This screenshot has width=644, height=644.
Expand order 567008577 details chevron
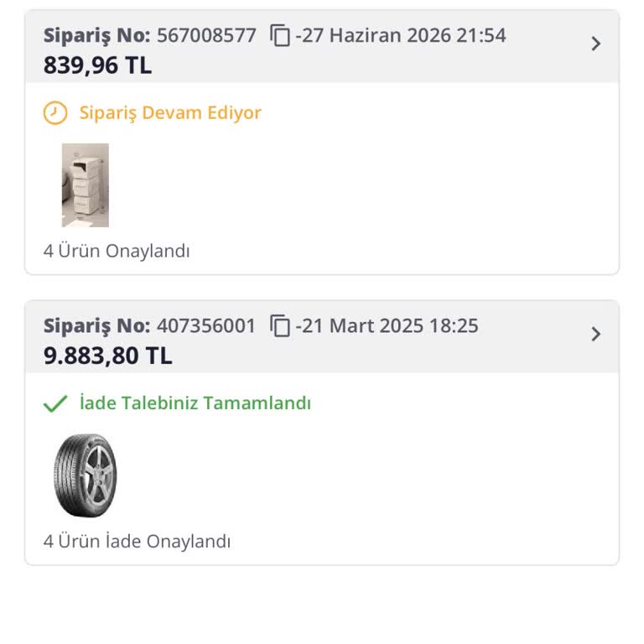(x=596, y=44)
